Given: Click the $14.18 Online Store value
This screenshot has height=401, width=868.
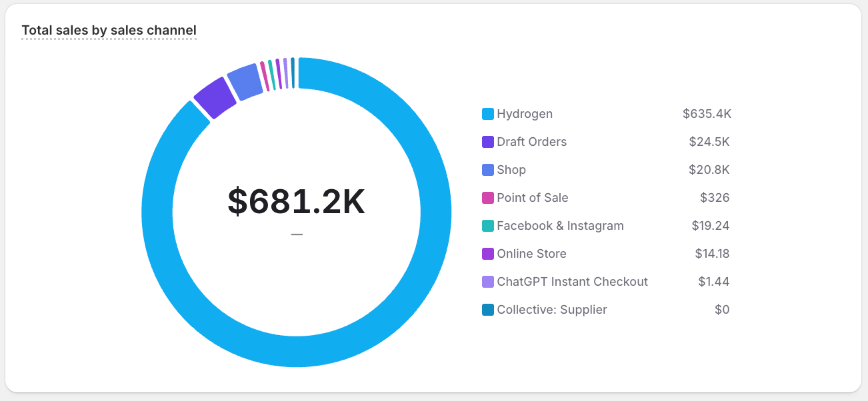Looking at the screenshot, I should point(713,254).
